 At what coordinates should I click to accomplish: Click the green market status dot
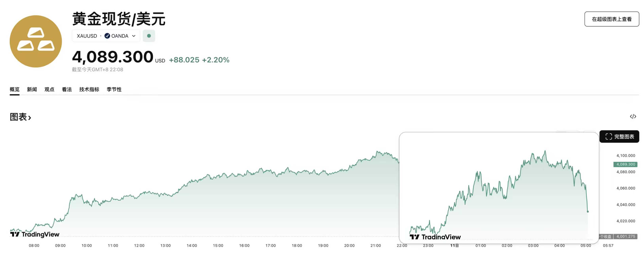pyautogui.click(x=149, y=36)
